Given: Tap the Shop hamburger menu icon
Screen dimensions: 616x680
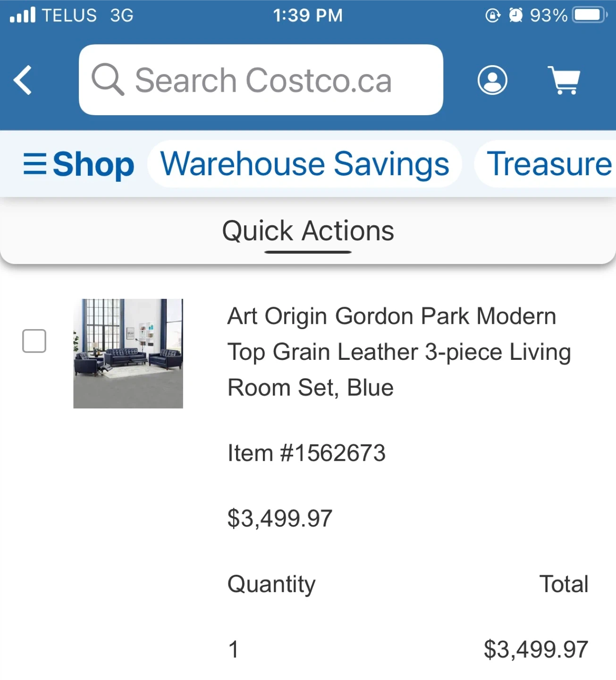Looking at the screenshot, I should tap(35, 164).
